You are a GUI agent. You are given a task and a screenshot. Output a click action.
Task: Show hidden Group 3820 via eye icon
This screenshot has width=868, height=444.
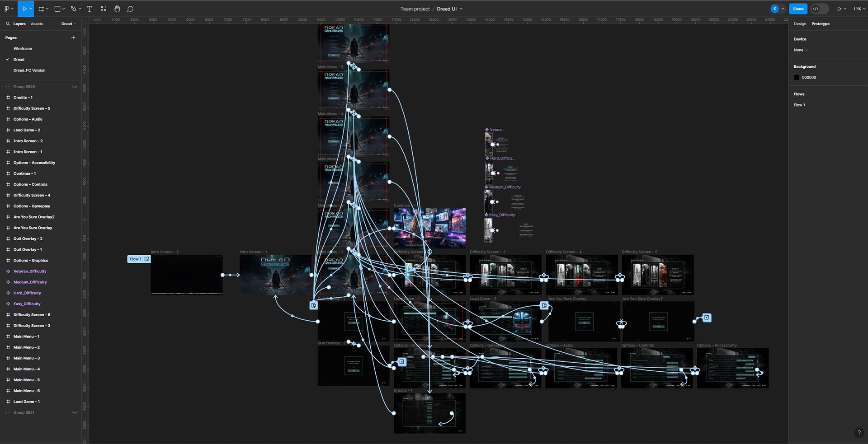point(75,87)
